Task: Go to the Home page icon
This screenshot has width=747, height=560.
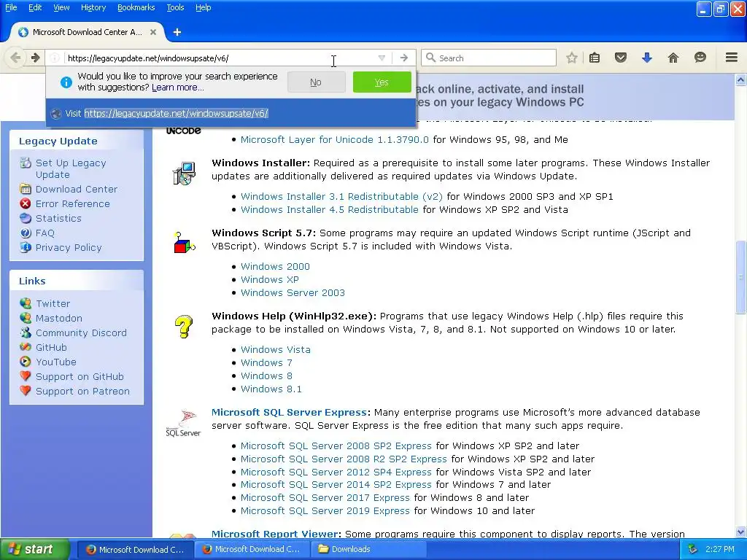Action: (x=673, y=58)
